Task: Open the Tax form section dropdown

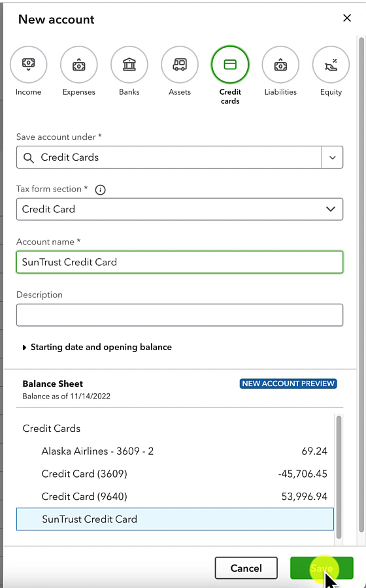Action: coord(180,209)
